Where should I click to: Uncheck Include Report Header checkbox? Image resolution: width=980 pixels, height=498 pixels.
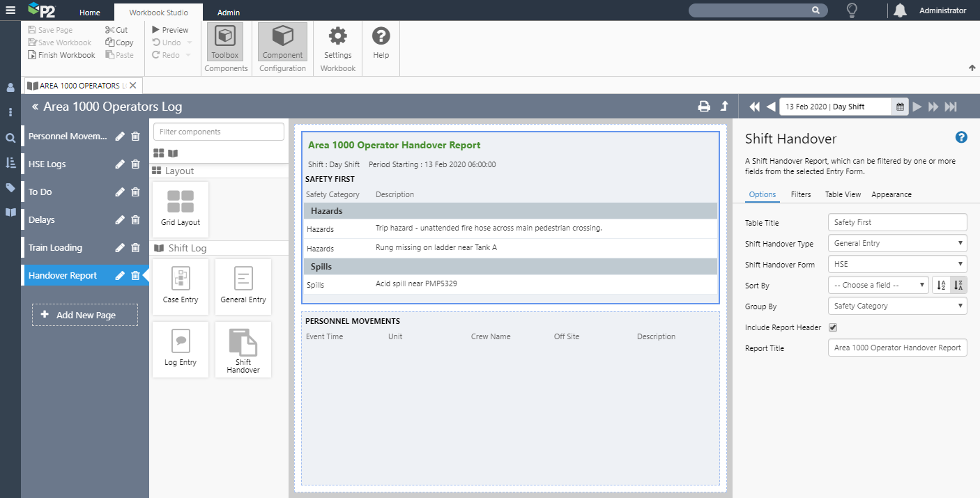pyautogui.click(x=832, y=327)
